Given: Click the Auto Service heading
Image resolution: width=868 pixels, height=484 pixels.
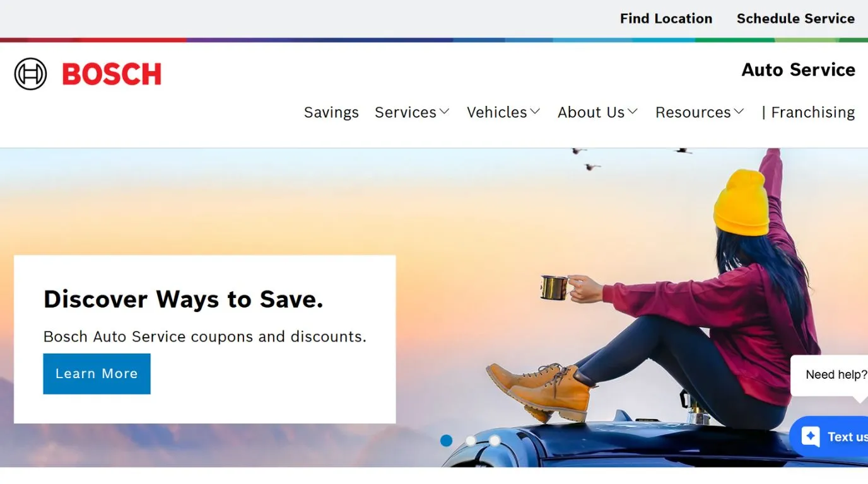Looking at the screenshot, I should 799,69.
